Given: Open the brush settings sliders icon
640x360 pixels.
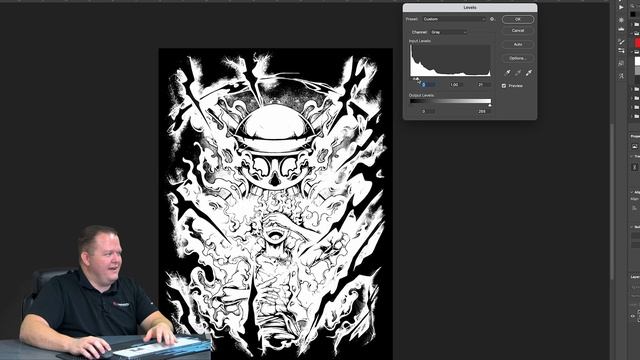Looking at the screenshot, I should tap(621, 51).
